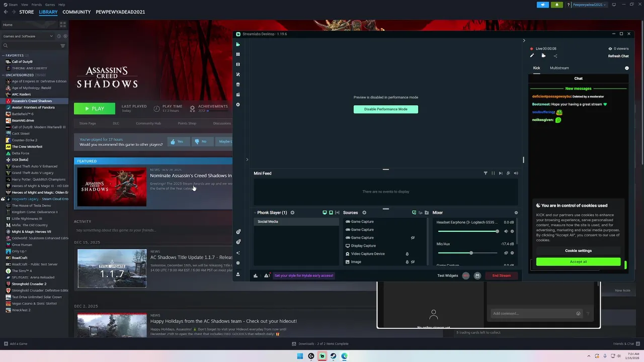Open chat info icon near Multistream
Image resolution: width=644 pixels, height=362 pixels.
tap(627, 68)
